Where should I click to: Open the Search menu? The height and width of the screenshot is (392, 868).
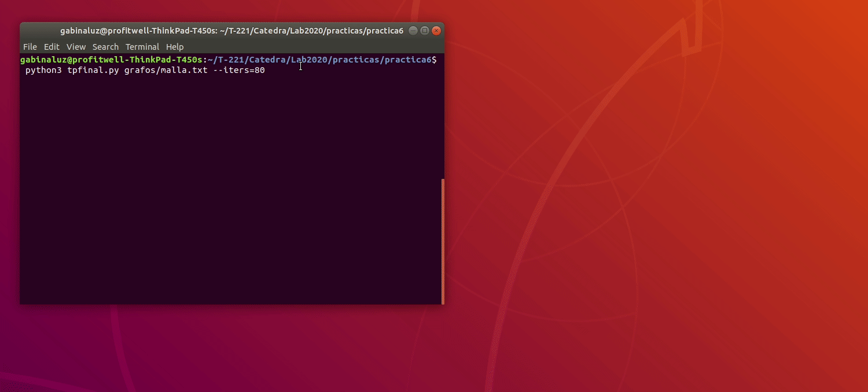(x=105, y=47)
